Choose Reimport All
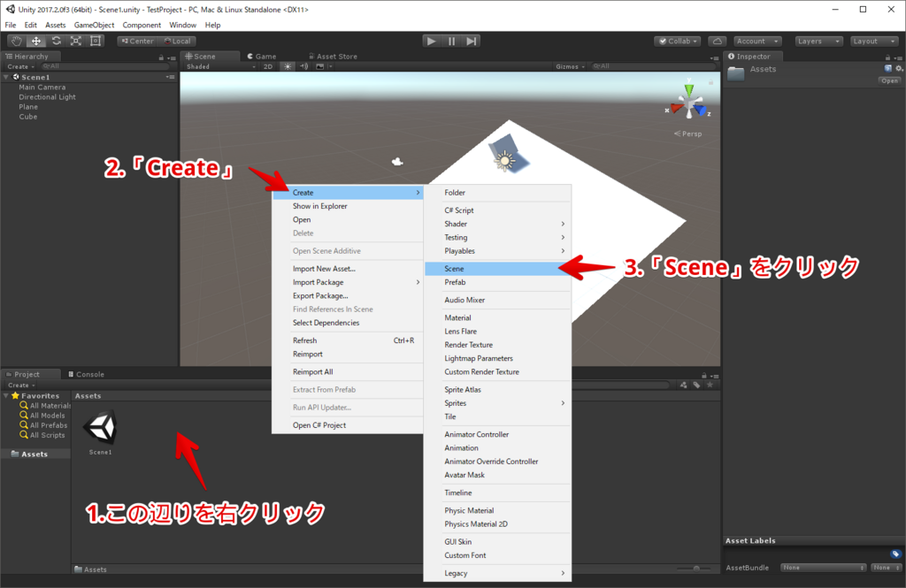Image resolution: width=906 pixels, height=588 pixels. [348, 372]
